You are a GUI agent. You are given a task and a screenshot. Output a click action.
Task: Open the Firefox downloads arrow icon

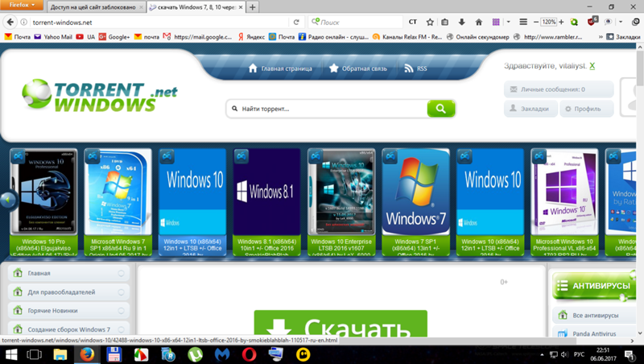click(x=461, y=23)
